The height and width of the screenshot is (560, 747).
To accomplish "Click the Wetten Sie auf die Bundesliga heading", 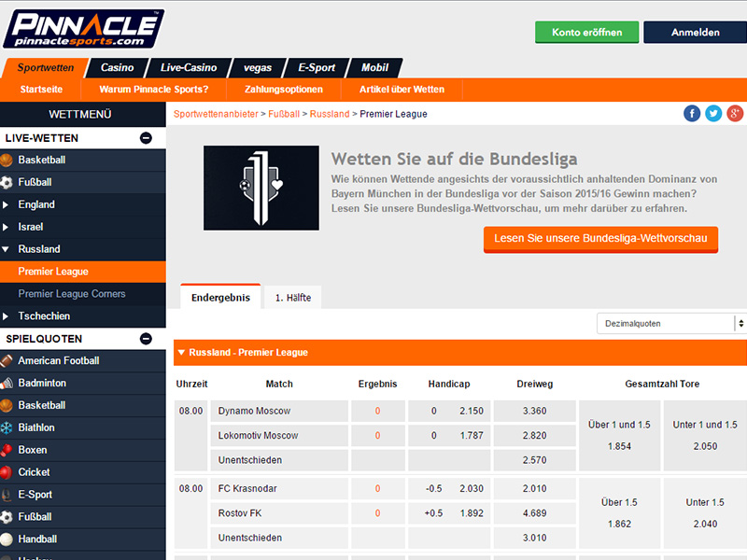I will [454, 160].
